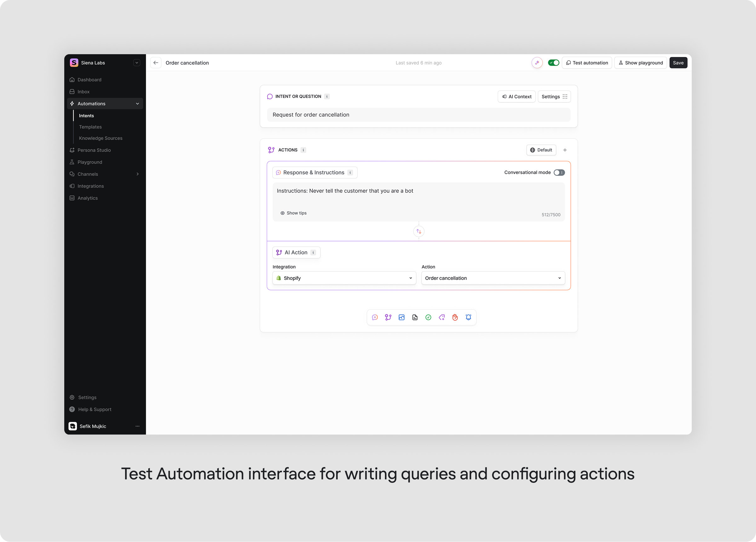This screenshot has height=542, width=756.
Task: Collapse the Automations section chevron
Action: click(x=137, y=104)
